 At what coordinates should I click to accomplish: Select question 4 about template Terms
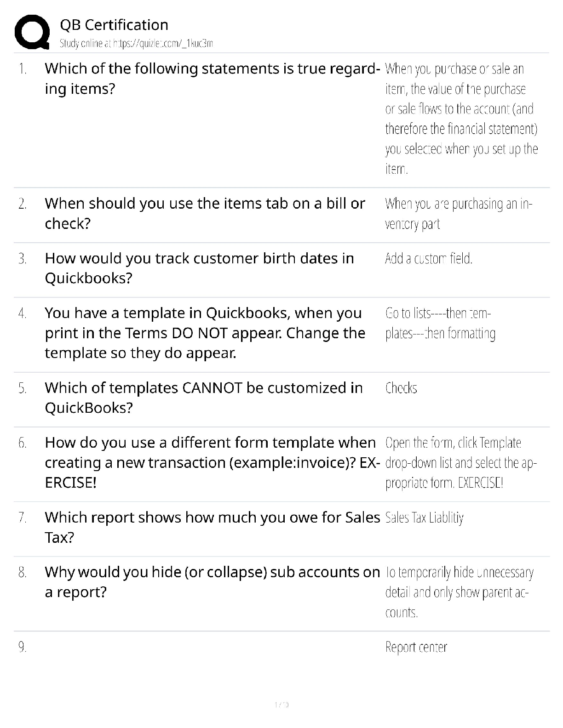205,333
